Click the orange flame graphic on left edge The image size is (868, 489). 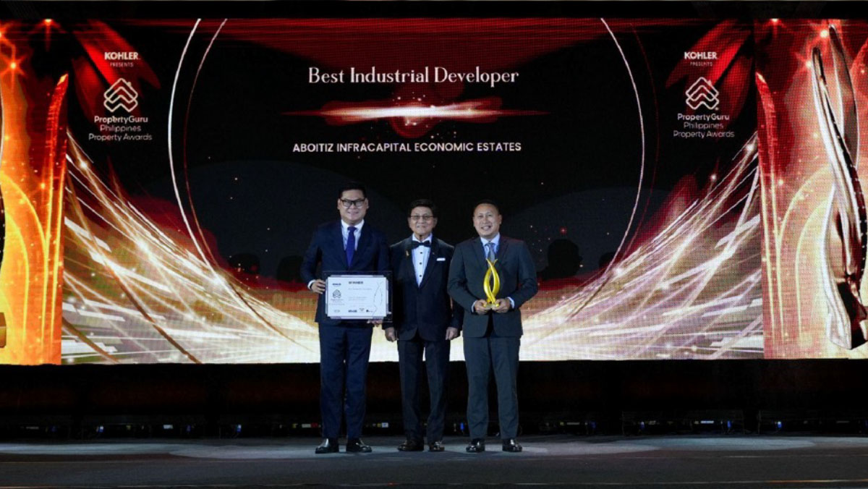coord(29,217)
